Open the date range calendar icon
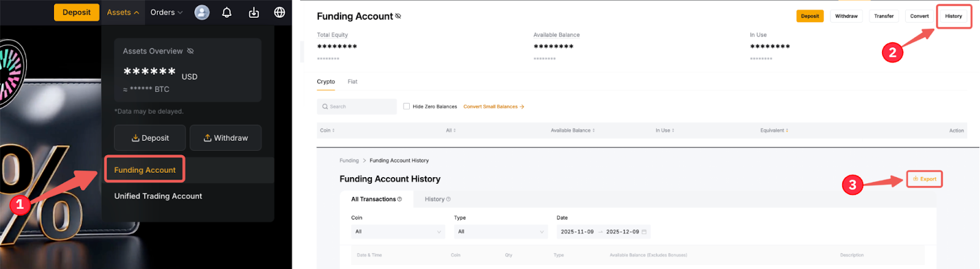The height and width of the screenshot is (269, 980). point(644,232)
